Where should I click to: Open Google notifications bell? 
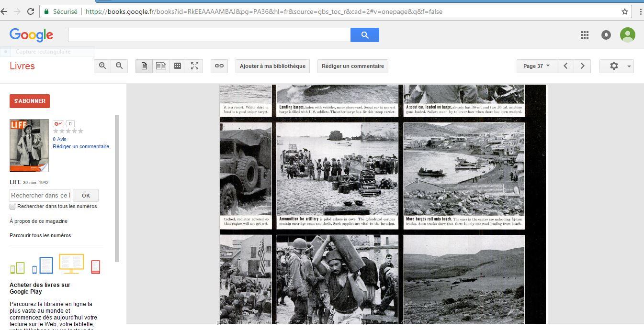(606, 35)
